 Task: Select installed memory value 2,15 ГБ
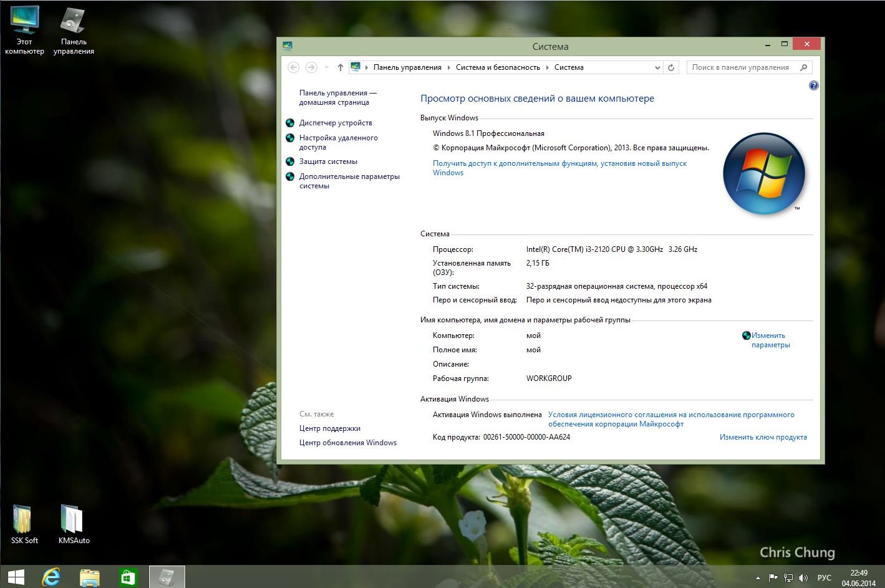click(538, 263)
